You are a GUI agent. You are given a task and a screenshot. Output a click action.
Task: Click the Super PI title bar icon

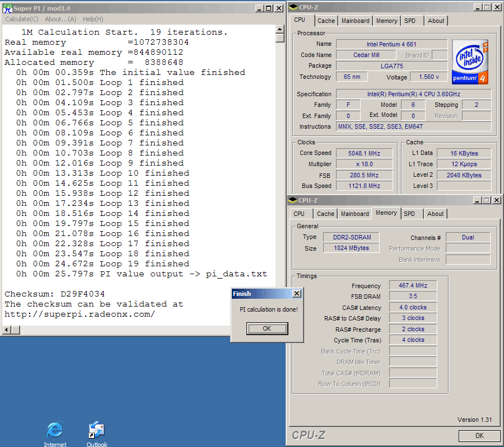(x=8, y=8)
